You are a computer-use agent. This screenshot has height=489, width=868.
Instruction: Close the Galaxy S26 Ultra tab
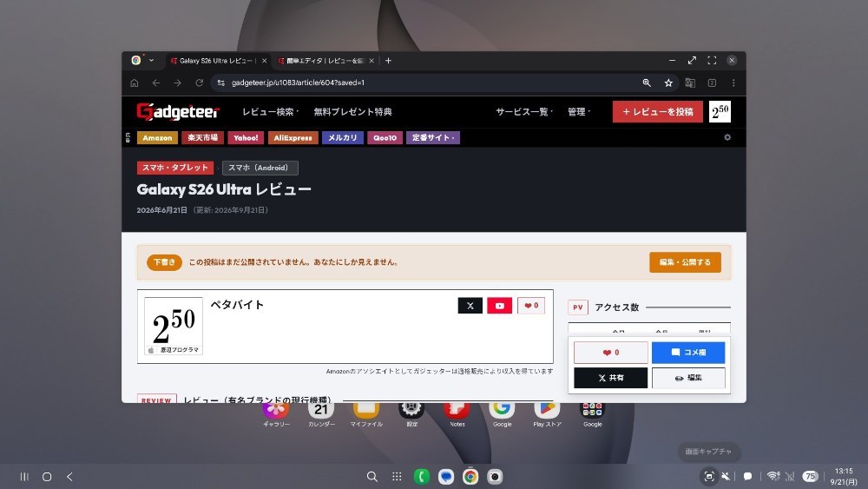point(264,61)
